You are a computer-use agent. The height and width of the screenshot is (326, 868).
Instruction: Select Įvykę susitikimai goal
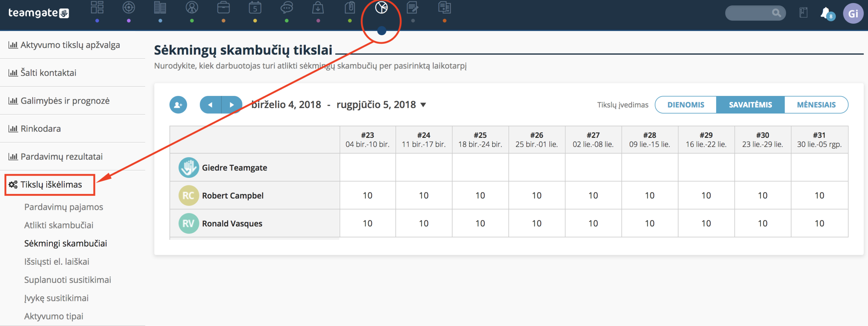point(56,298)
